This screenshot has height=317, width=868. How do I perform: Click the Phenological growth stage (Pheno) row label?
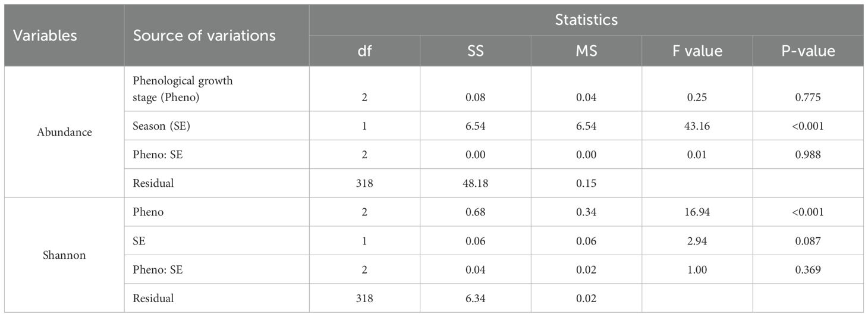tap(183, 89)
